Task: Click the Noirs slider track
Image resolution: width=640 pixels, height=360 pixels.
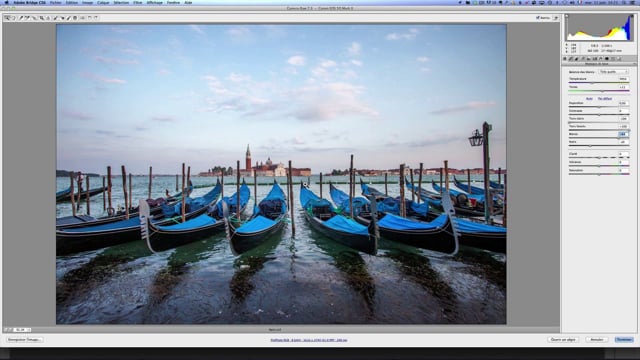Action: pos(599,146)
